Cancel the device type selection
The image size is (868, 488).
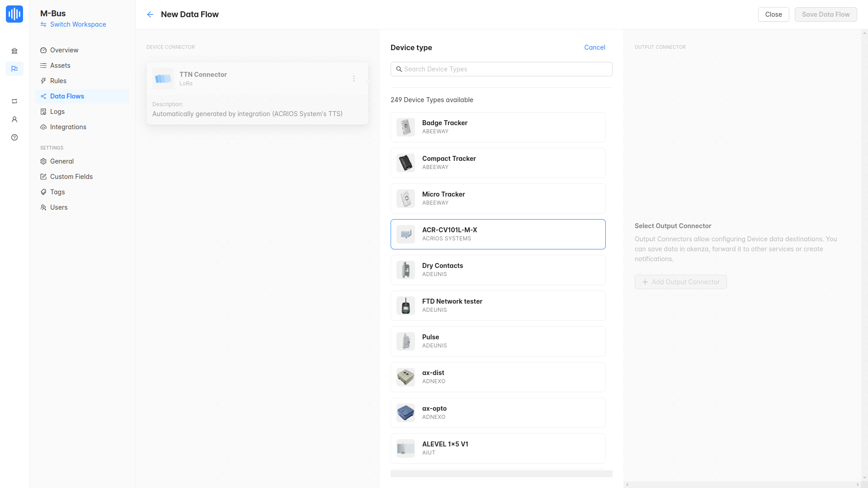tap(594, 47)
